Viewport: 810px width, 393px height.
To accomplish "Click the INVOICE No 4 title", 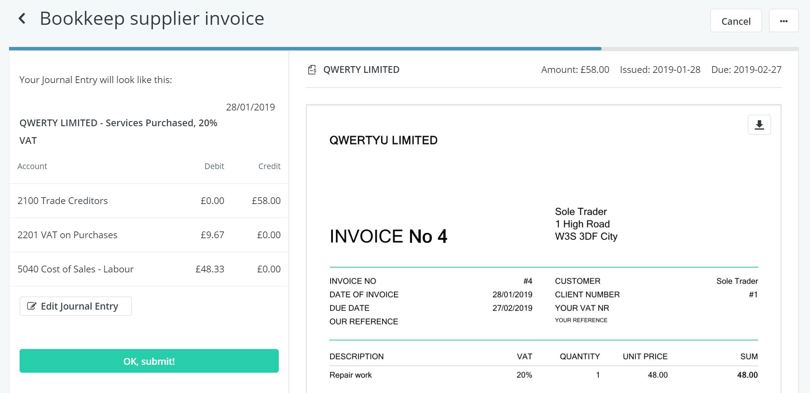I will tap(388, 237).
